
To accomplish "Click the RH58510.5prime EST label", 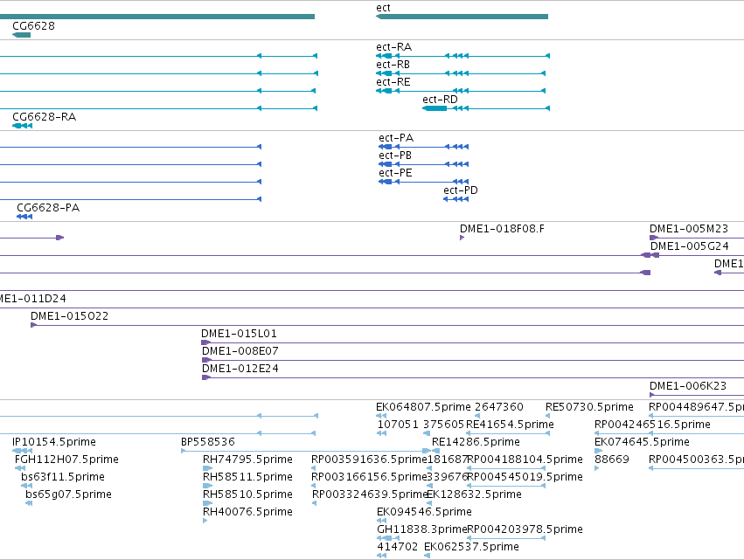I will point(247,494).
